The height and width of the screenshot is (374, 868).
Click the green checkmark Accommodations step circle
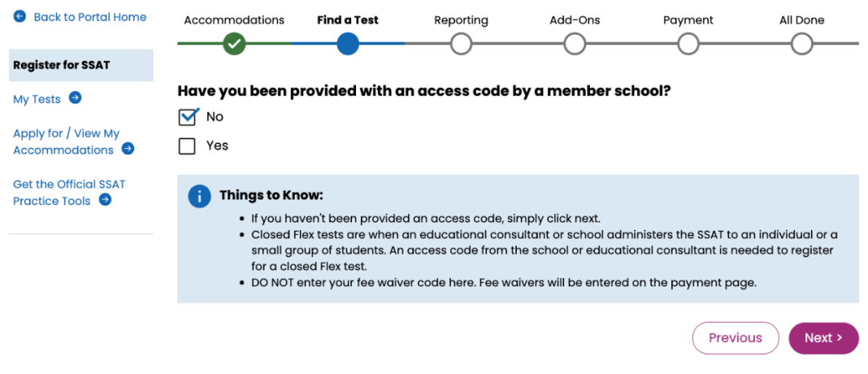click(x=235, y=43)
